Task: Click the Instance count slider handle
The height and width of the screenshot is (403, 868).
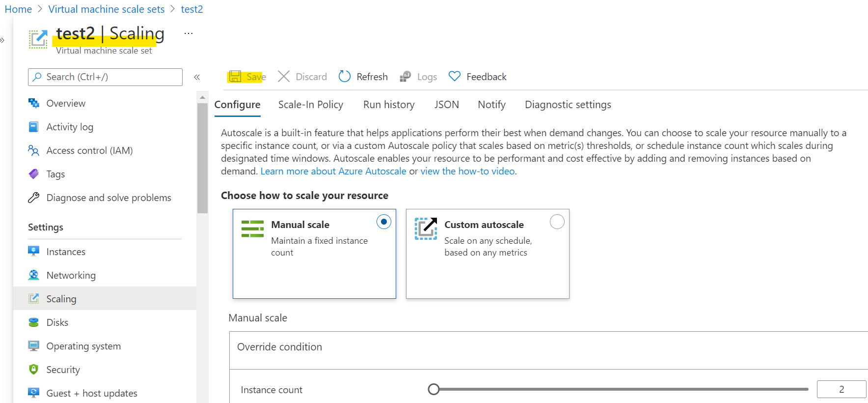Action: (x=434, y=389)
